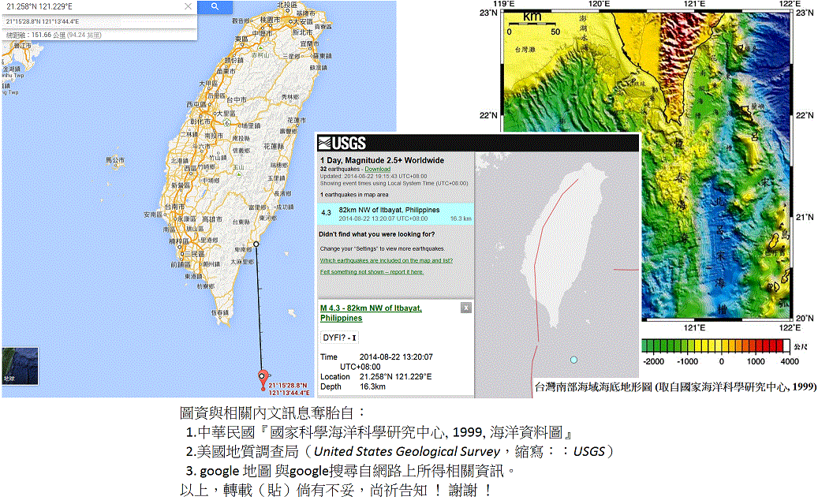Click the blue search magnifier button
This screenshot has width=818, height=504.
coord(215,7)
